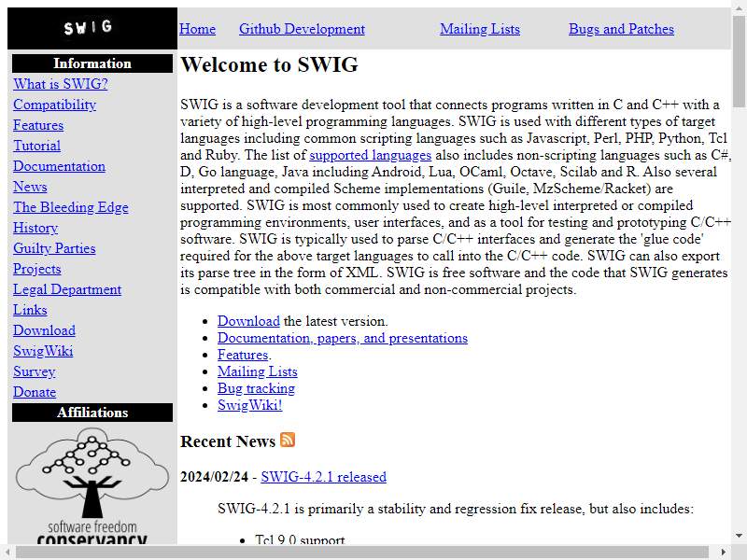
Task: Open the Features bullet link in main content
Action: 243,355
